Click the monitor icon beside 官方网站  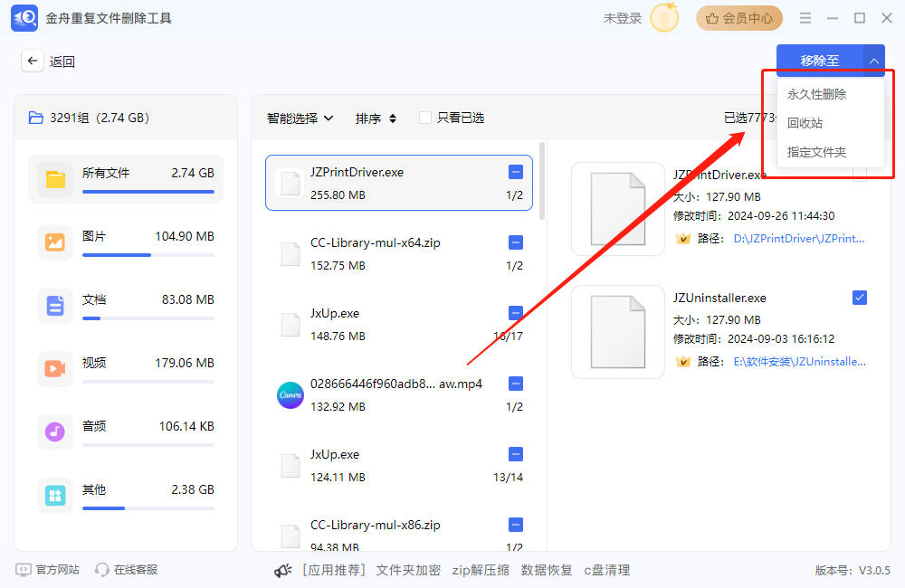(x=24, y=570)
